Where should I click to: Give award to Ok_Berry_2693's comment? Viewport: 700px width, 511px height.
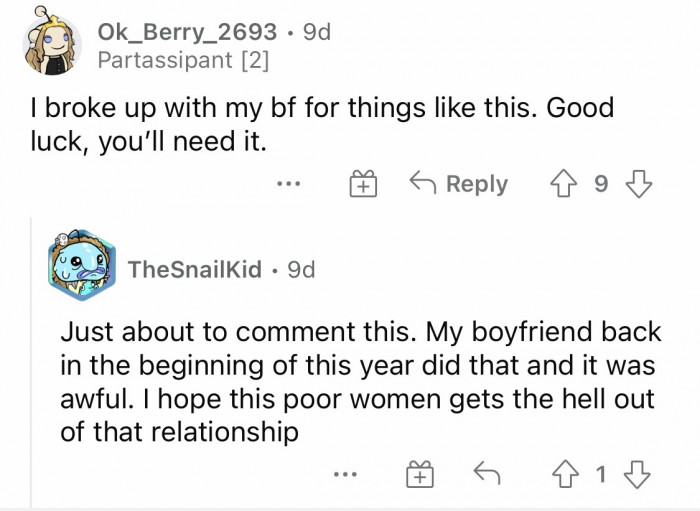(362, 185)
